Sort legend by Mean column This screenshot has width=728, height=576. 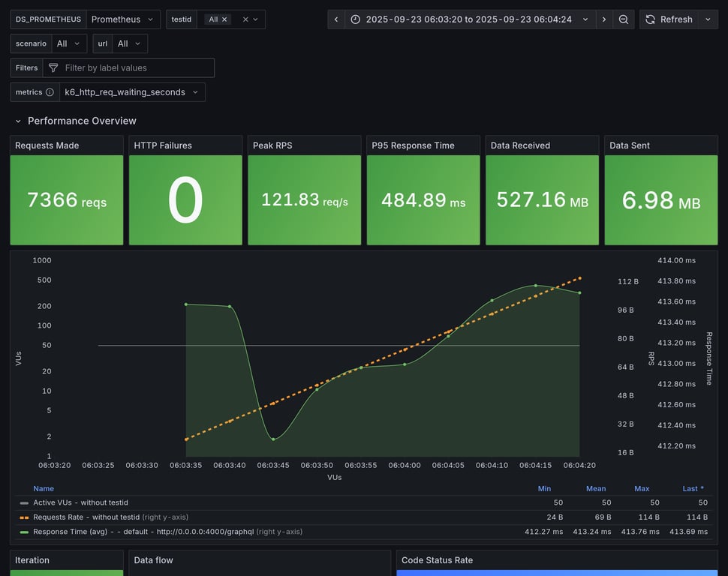[x=596, y=488]
